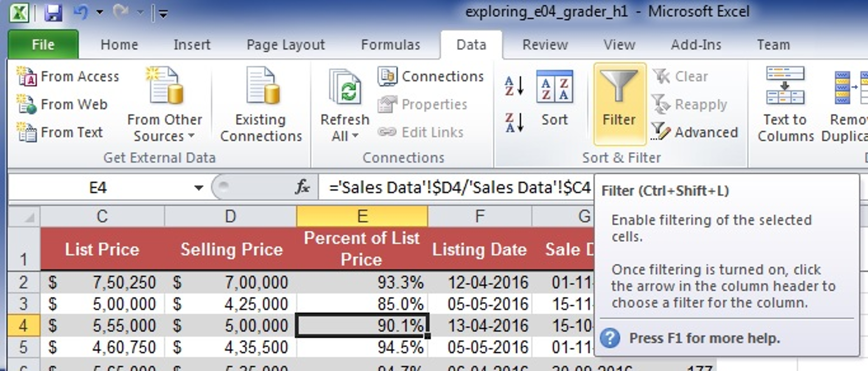The width and height of the screenshot is (868, 371).
Task: Save the workbook using the floppy icon
Action: [54, 13]
